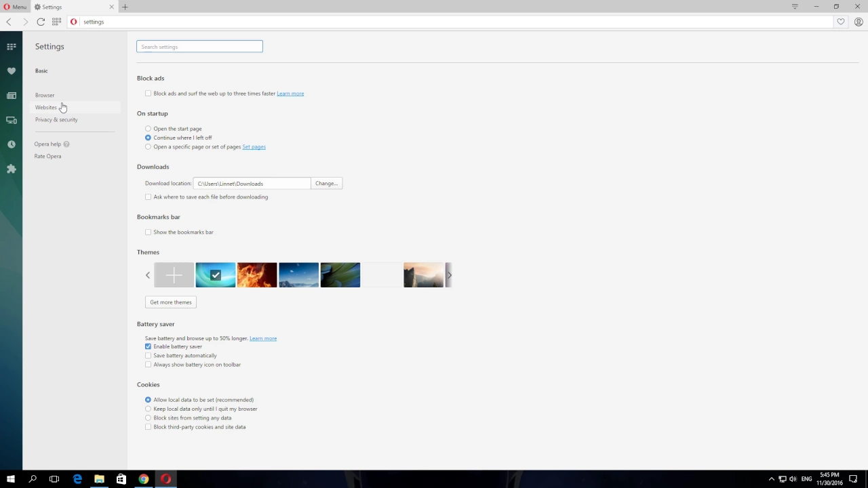This screenshot has height=488, width=868.
Task: Add page to bookmarks heart icon
Action: pyautogui.click(x=841, y=22)
